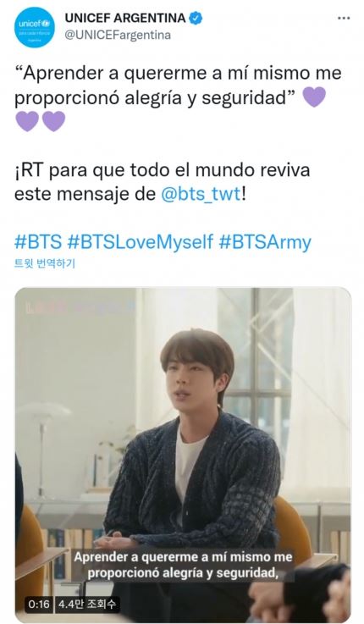364x624 pixels.
Task: Click the Korean translate tweet link
Action: [x=45, y=263]
